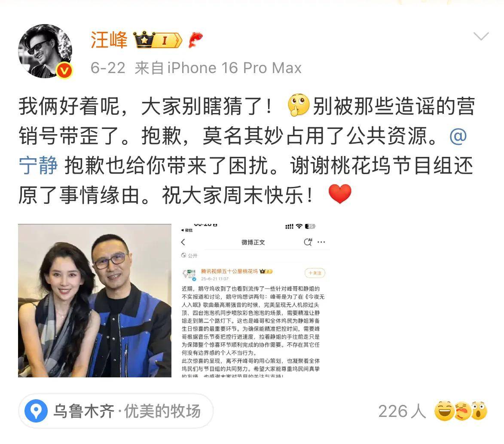Tap the thinking face emoji

pos(298,105)
